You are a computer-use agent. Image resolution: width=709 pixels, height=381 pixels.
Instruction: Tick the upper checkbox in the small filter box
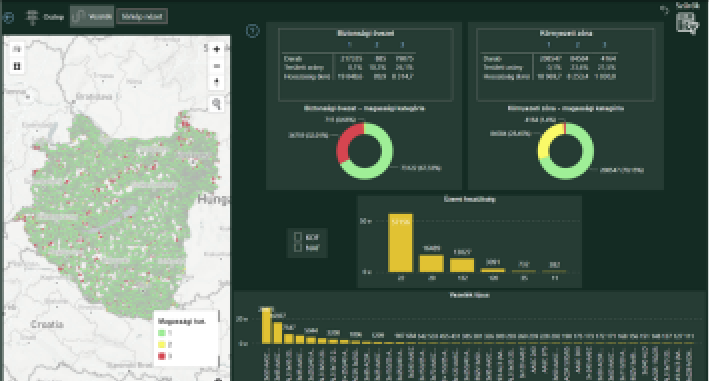[x=298, y=237]
